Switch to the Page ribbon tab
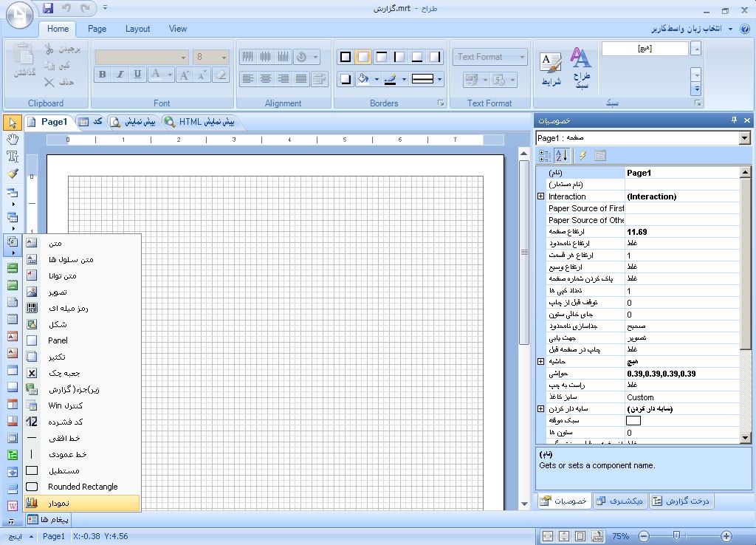 point(97,29)
